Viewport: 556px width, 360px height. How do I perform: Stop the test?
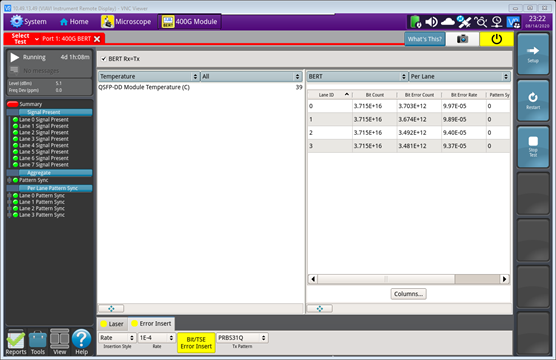tap(533, 146)
